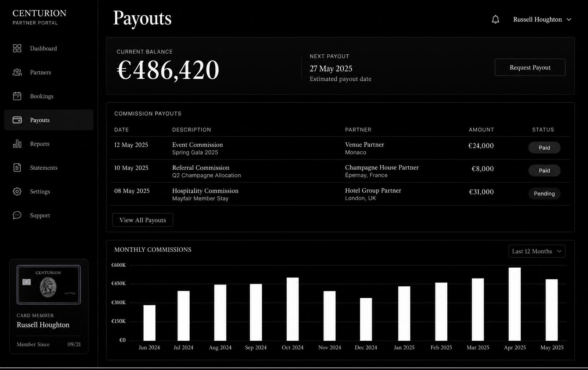This screenshot has height=370, width=588.
Task: Click the Bookings calendar icon
Action: [17, 96]
